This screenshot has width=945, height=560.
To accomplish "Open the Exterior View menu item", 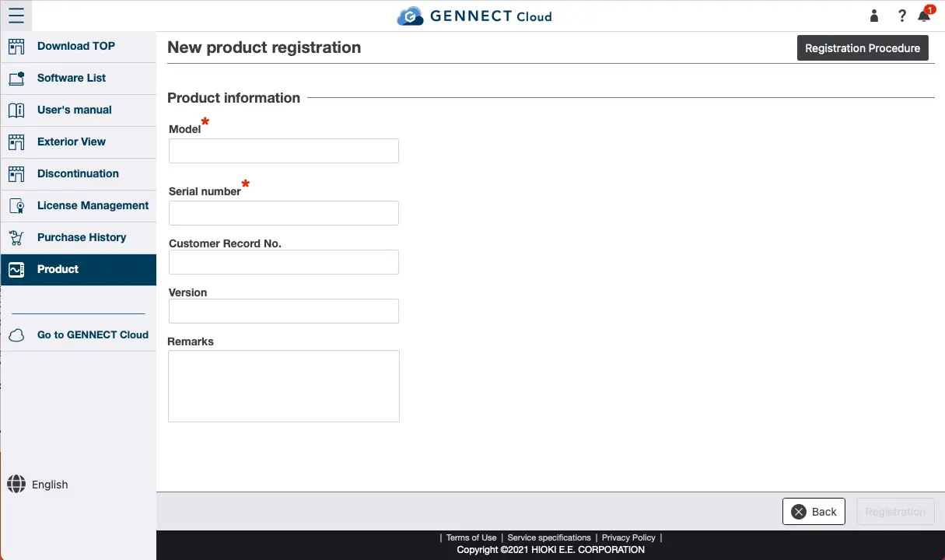I will point(79,142).
